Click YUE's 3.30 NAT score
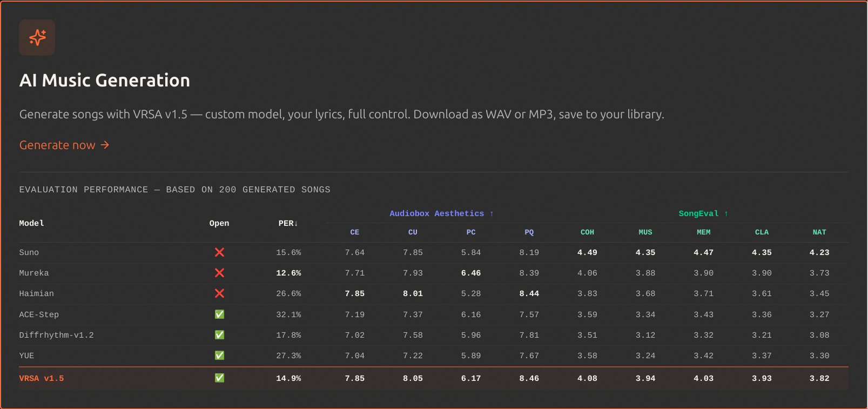Image resolution: width=868 pixels, height=409 pixels. pos(819,356)
